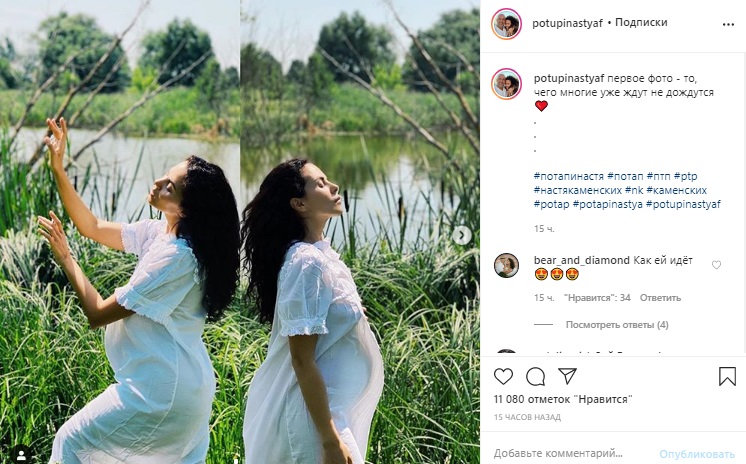Go to the next photo arrow

pos(461,236)
